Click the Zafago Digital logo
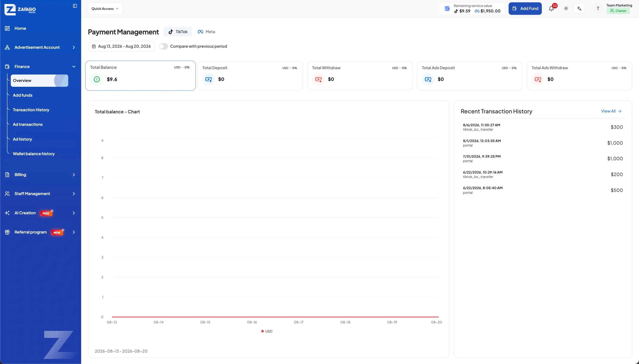The width and height of the screenshot is (639, 364). pos(20,9)
